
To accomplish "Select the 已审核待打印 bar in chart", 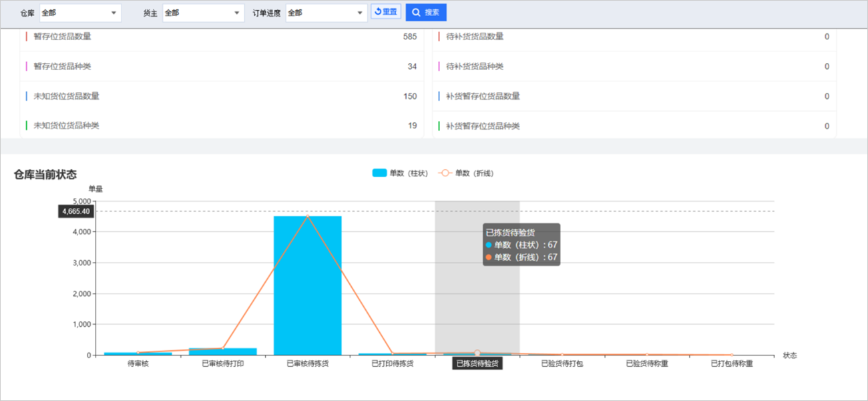I will click(x=223, y=351).
